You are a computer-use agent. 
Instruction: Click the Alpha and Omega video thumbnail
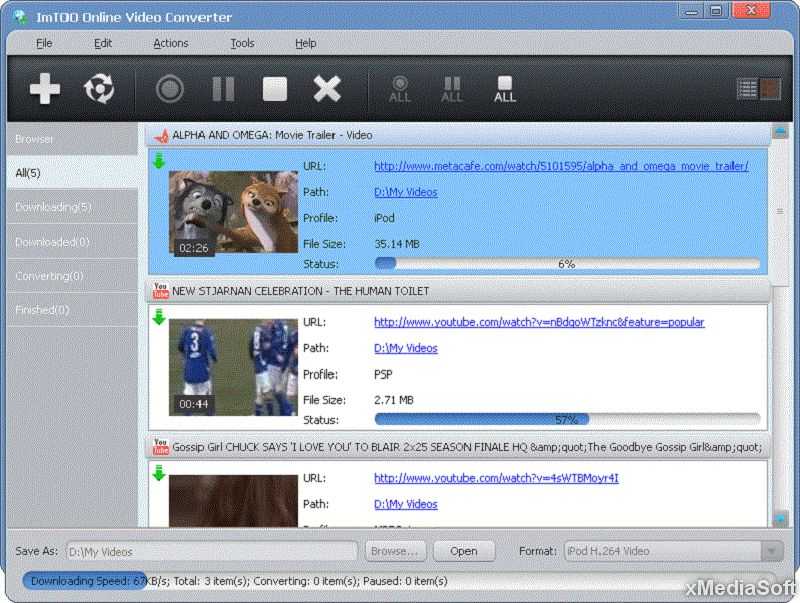click(x=233, y=212)
